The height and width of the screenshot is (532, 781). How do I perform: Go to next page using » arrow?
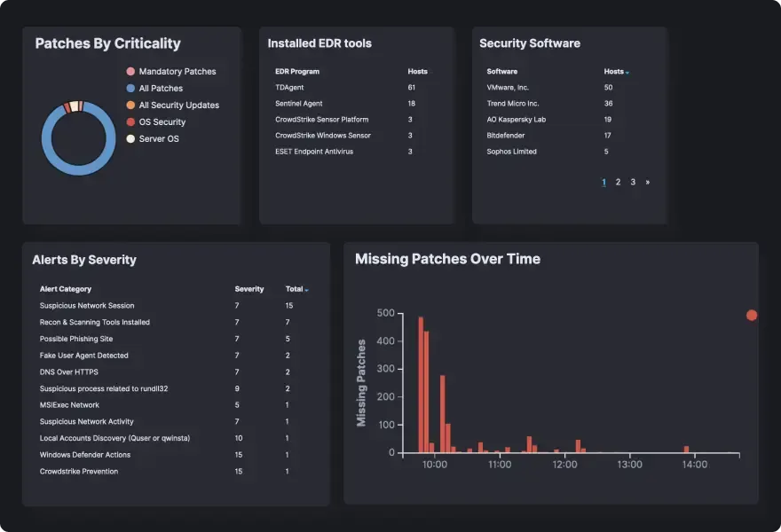coord(648,182)
